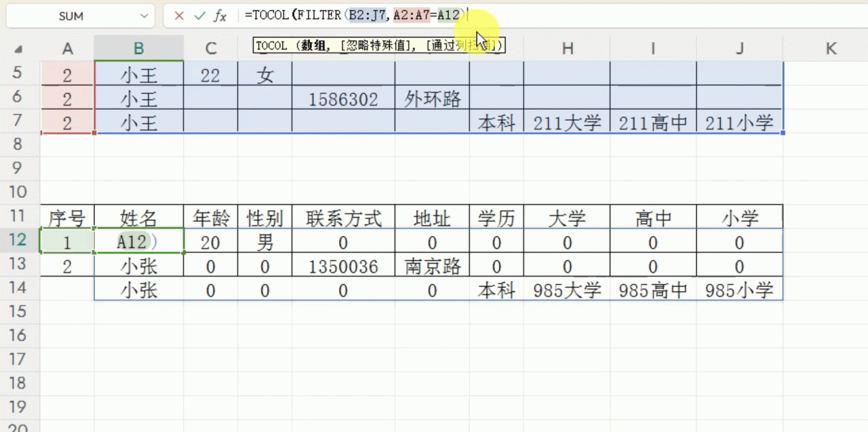Select row 8 header
868x432 pixels.
[x=19, y=144]
